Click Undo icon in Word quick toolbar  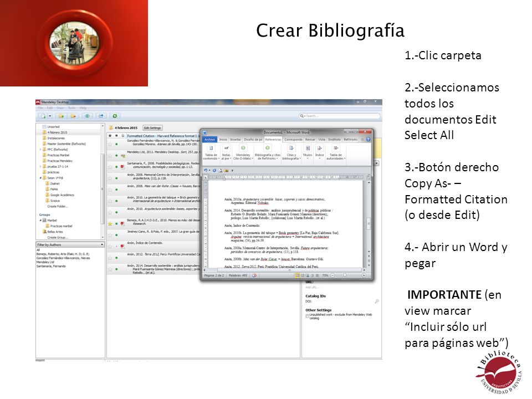(x=206, y=170)
